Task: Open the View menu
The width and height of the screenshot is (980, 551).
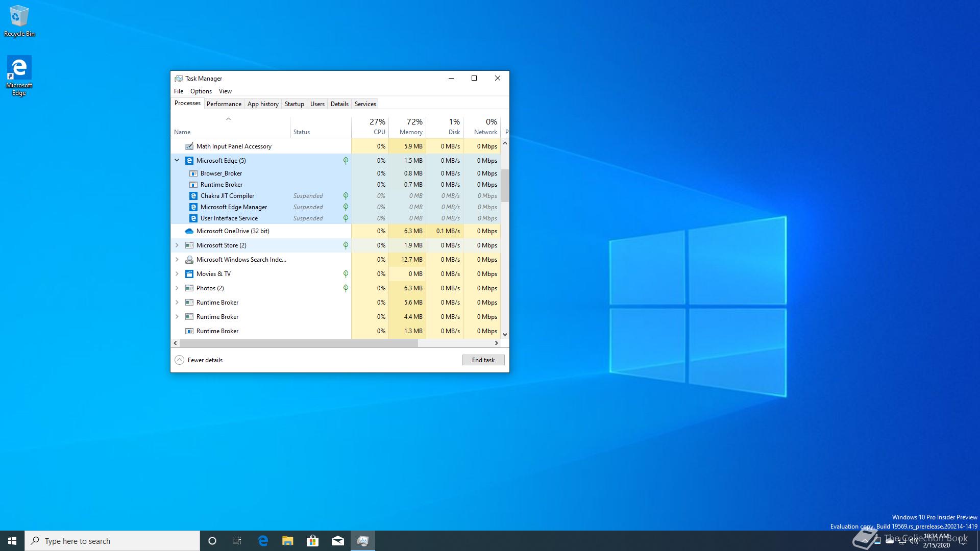Action: tap(225, 91)
